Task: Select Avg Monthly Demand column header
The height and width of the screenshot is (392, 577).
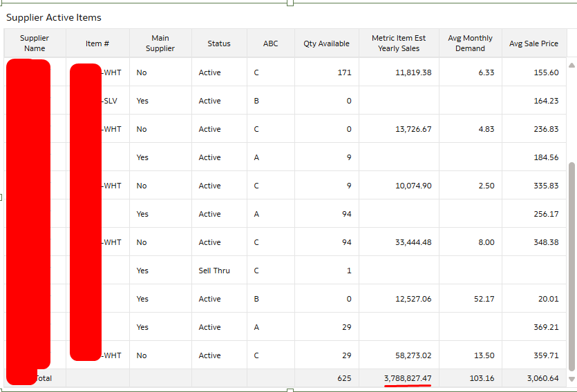Action: click(x=470, y=43)
